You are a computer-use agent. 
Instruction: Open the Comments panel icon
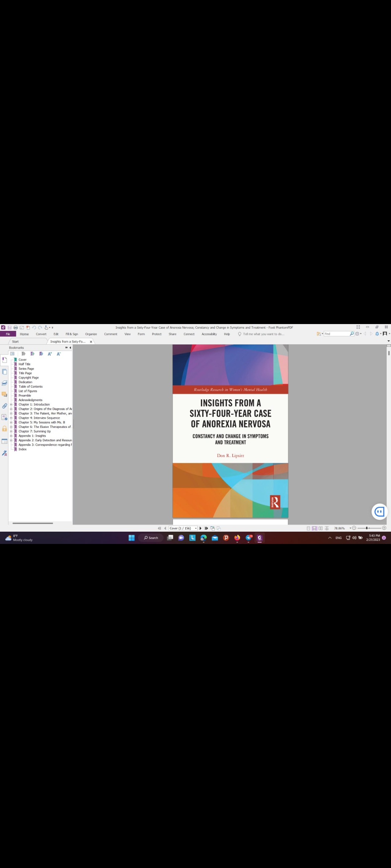point(4,394)
